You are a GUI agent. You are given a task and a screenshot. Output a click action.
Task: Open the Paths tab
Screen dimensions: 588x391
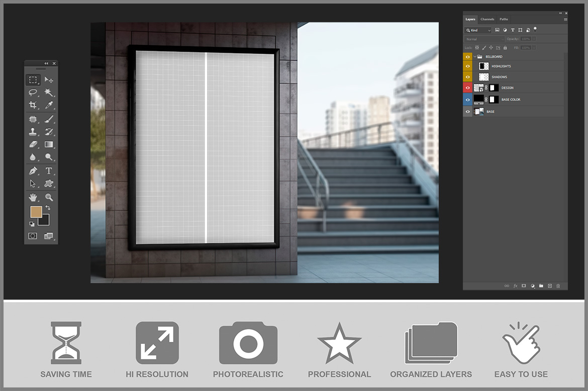504,20
